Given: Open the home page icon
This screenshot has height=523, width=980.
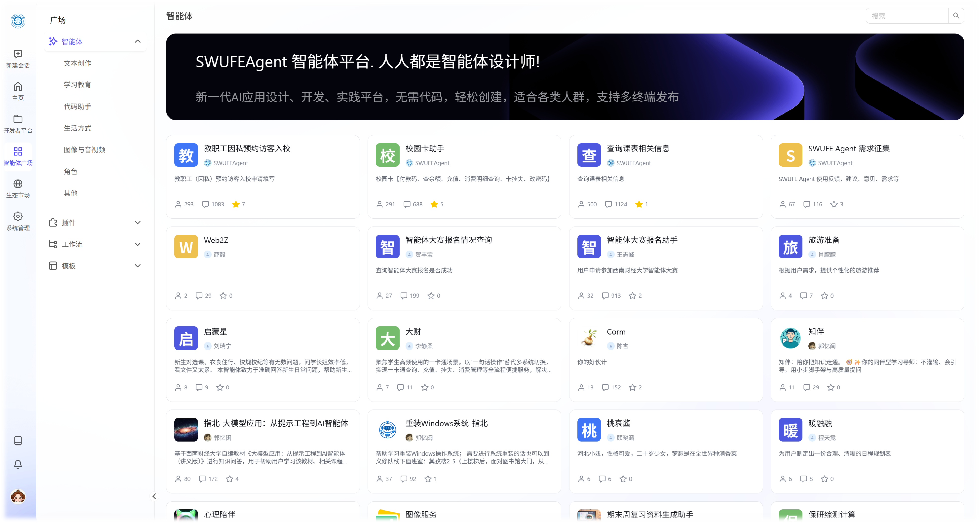Looking at the screenshot, I should pyautogui.click(x=18, y=87).
